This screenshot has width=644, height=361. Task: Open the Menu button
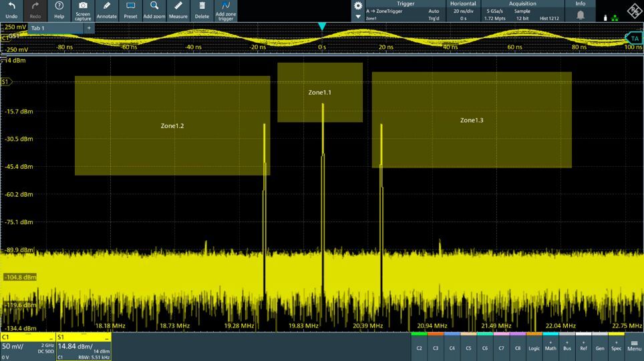(635, 346)
